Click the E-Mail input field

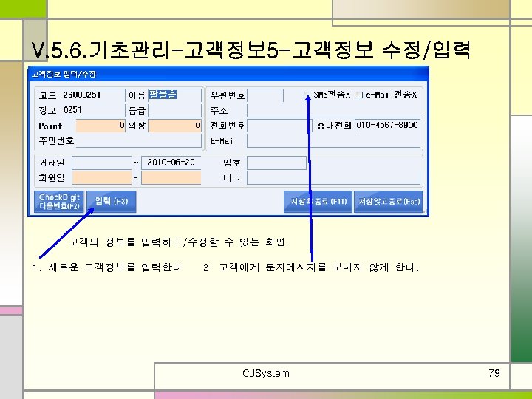point(334,141)
